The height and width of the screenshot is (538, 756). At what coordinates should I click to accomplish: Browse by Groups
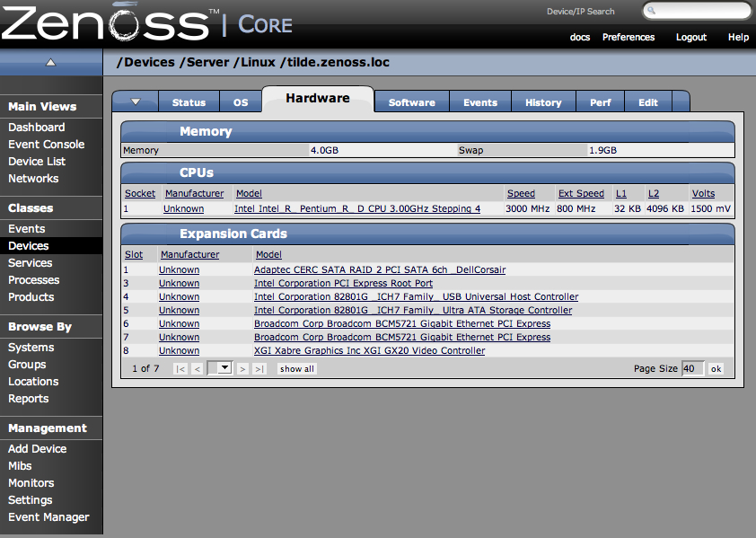27,365
